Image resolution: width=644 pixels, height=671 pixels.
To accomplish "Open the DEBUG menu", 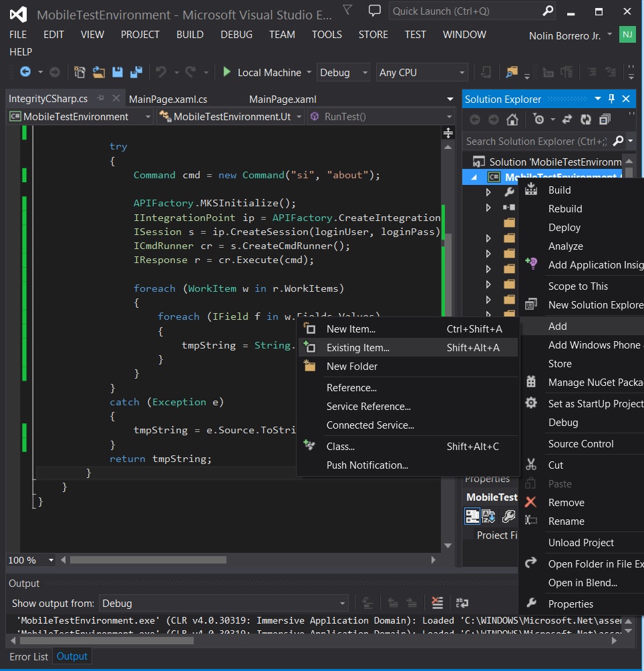I will (x=236, y=34).
